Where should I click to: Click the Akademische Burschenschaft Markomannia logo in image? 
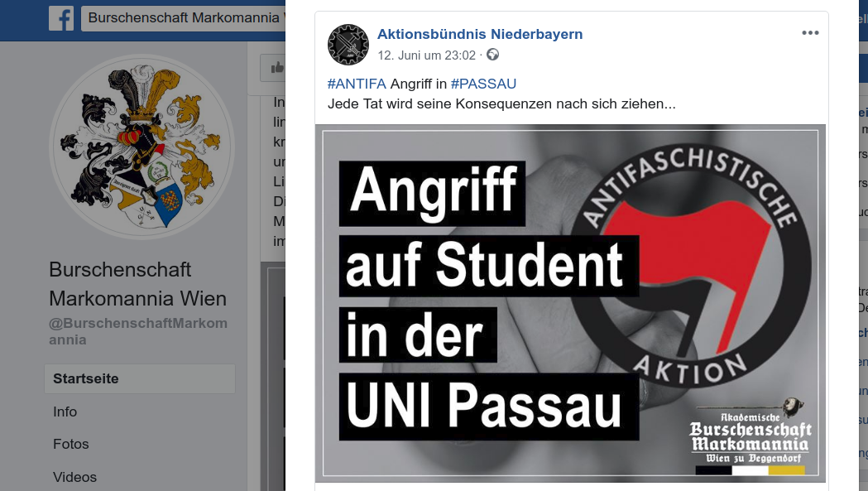click(751, 436)
